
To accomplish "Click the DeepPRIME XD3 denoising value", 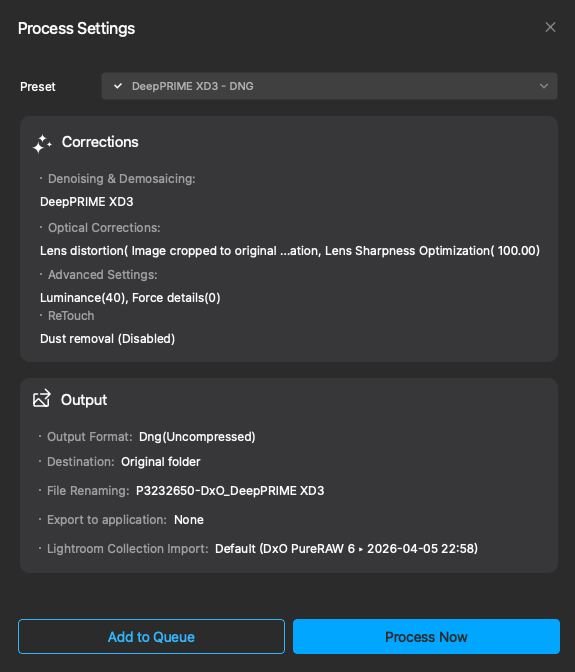I will click(87, 202).
